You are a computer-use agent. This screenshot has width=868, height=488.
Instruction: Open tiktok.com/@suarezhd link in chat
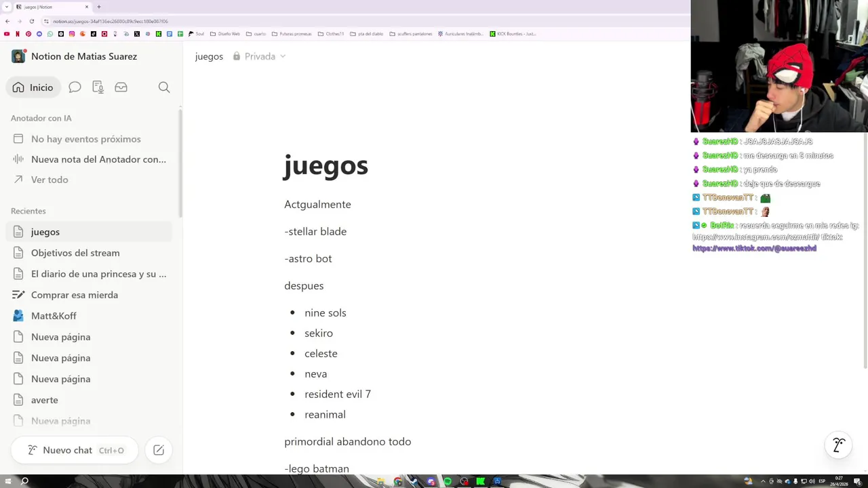754,249
